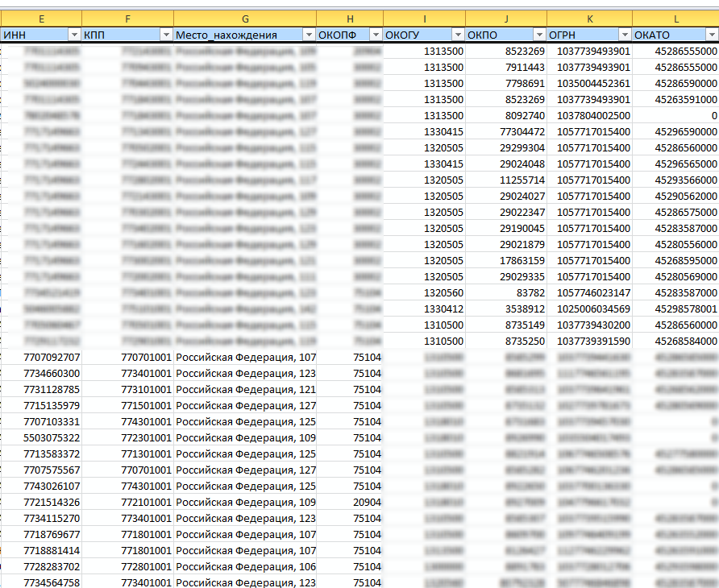Viewport: 719px width, 588px height.
Task: Click the Место_нахождения header cell
Action: (245, 35)
